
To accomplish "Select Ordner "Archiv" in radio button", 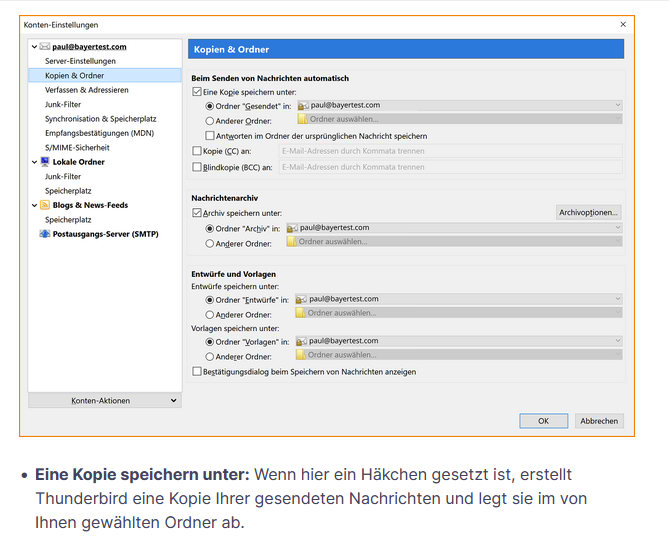I will click(209, 229).
